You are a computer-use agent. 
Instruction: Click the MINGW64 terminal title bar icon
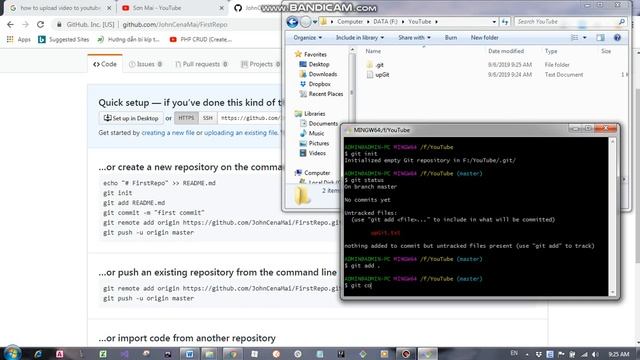[x=348, y=130]
